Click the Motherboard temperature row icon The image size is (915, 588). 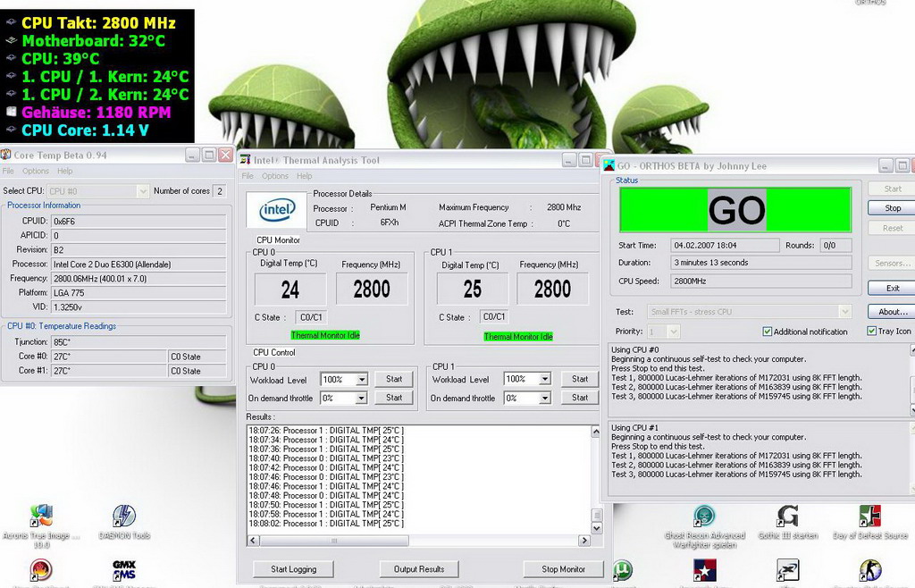(11, 41)
